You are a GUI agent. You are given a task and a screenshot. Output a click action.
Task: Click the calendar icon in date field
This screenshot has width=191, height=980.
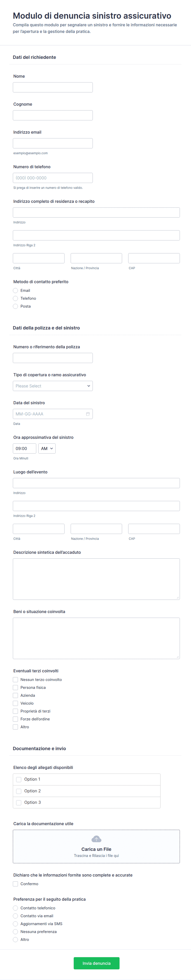click(x=88, y=414)
